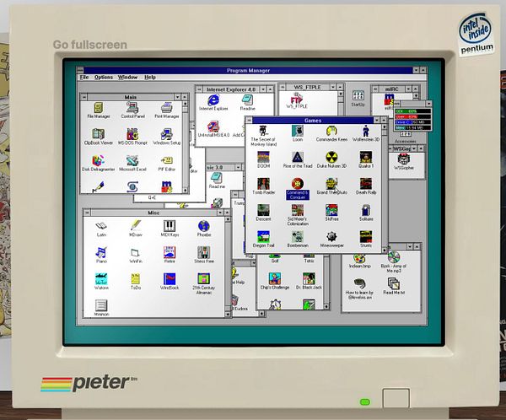Open Program Manager control menu box

coord(80,70)
